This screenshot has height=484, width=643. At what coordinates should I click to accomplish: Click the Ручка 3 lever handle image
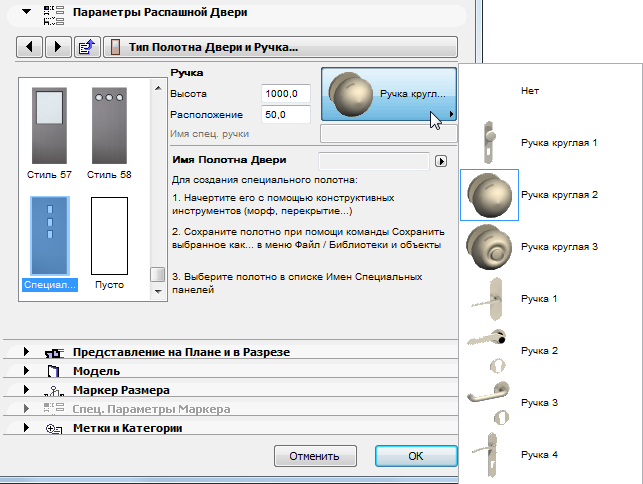tap(489, 403)
